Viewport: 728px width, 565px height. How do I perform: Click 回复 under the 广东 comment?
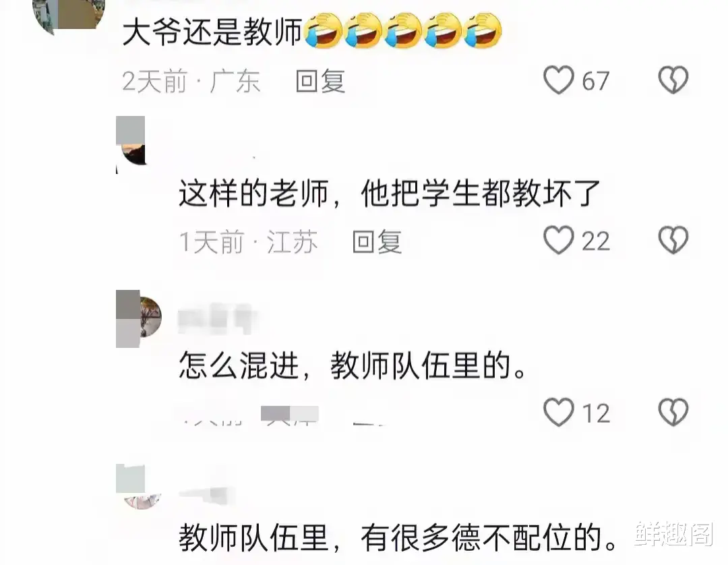point(320,82)
